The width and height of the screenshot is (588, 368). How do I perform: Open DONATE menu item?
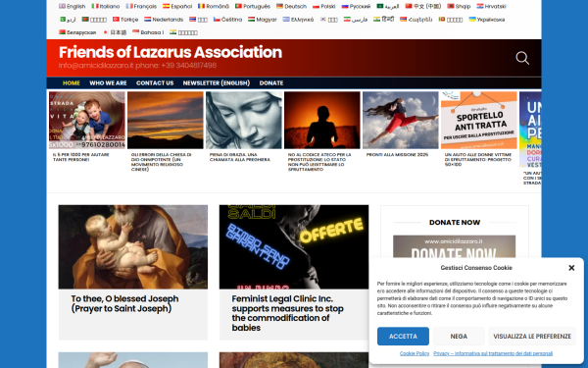point(271,83)
